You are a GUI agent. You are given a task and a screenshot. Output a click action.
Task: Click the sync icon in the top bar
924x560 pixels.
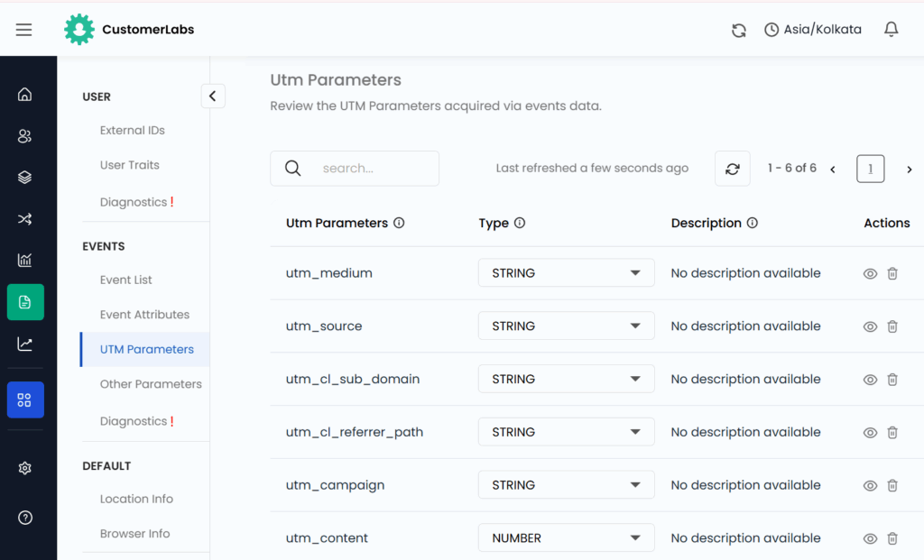click(738, 30)
